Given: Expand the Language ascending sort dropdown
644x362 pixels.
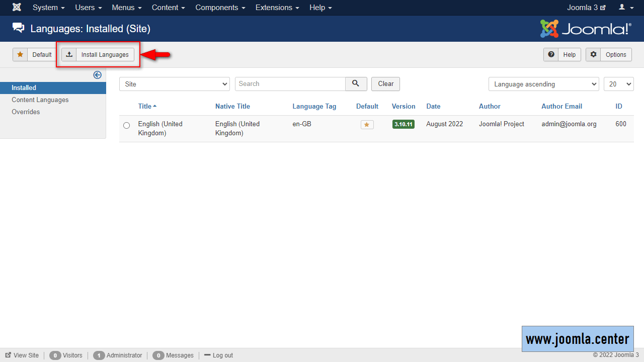Looking at the screenshot, I should 543,84.
